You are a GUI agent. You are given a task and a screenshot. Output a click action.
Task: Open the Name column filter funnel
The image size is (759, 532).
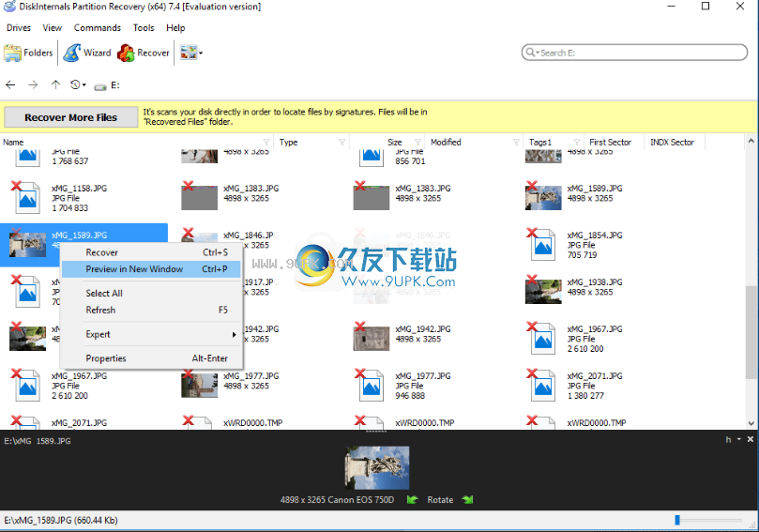(x=266, y=143)
